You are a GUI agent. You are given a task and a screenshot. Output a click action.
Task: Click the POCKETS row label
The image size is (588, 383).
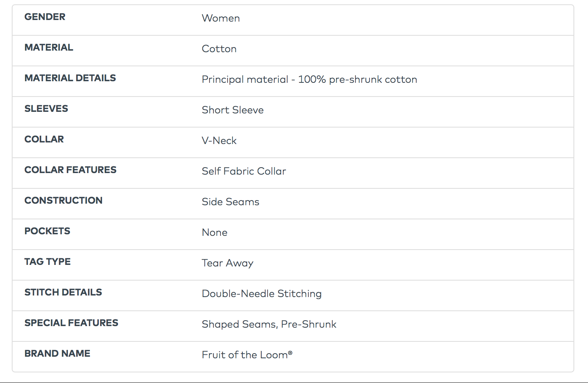pos(47,231)
